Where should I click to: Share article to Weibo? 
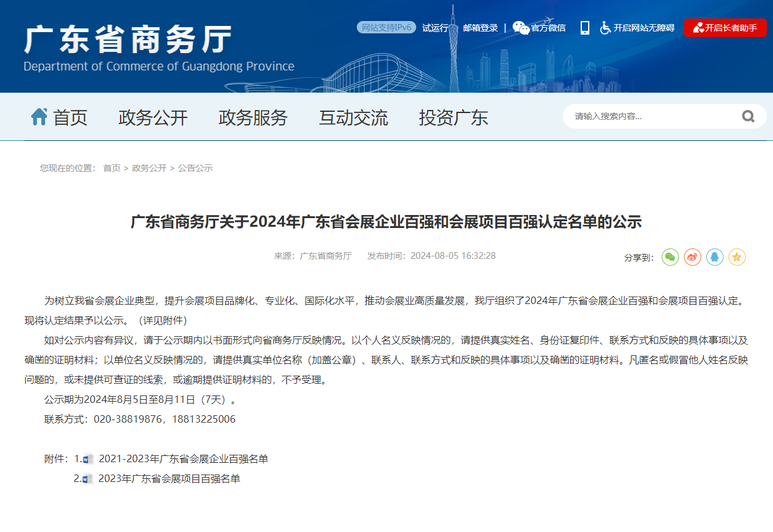point(693,257)
